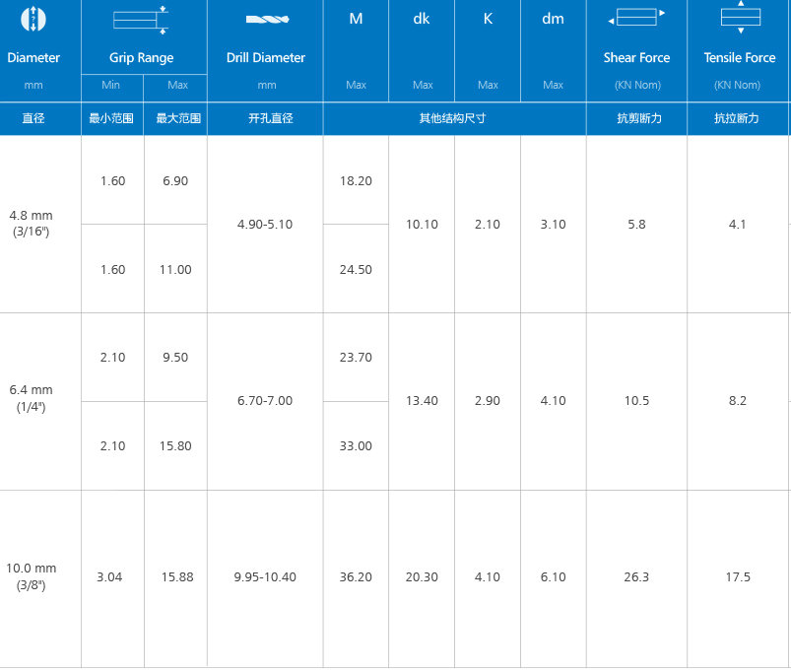The width and height of the screenshot is (791, 672).
Task: Select the 26.3 shear force value
Action: point(636,577)
